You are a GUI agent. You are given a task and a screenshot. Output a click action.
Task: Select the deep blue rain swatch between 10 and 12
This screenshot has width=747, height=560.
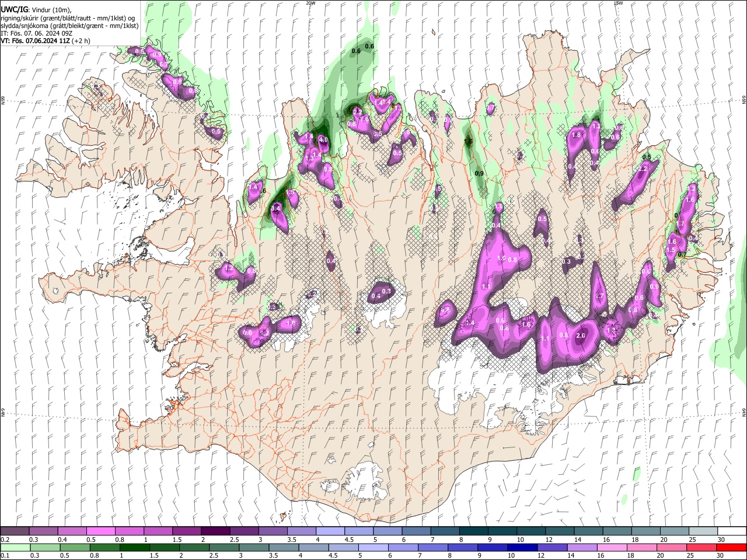(522, 547)
